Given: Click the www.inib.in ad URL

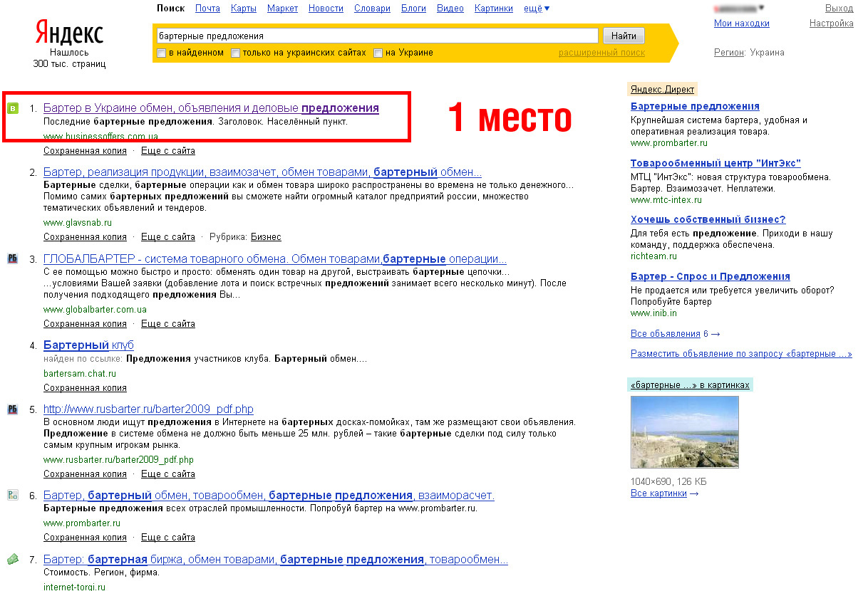Looking at the screenshot, I should coord(653,313).
